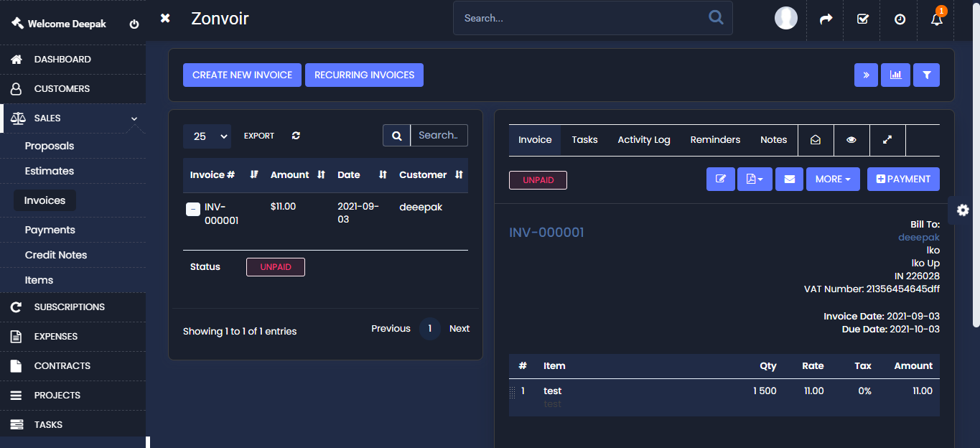Send invoice via envelope button
The image size is (980, 448).
pyautogui.click(x=789, y=179)
